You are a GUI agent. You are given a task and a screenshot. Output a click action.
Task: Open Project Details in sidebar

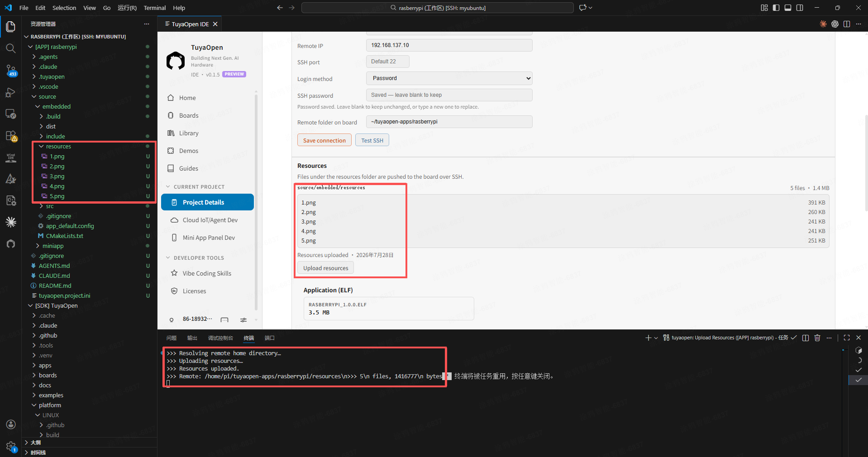207,202
